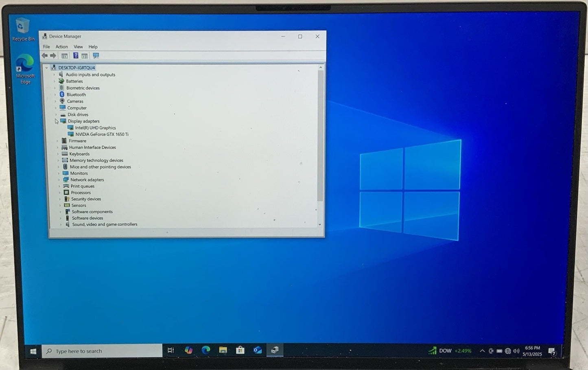Expand the Bluetooth category

[55, 95]
